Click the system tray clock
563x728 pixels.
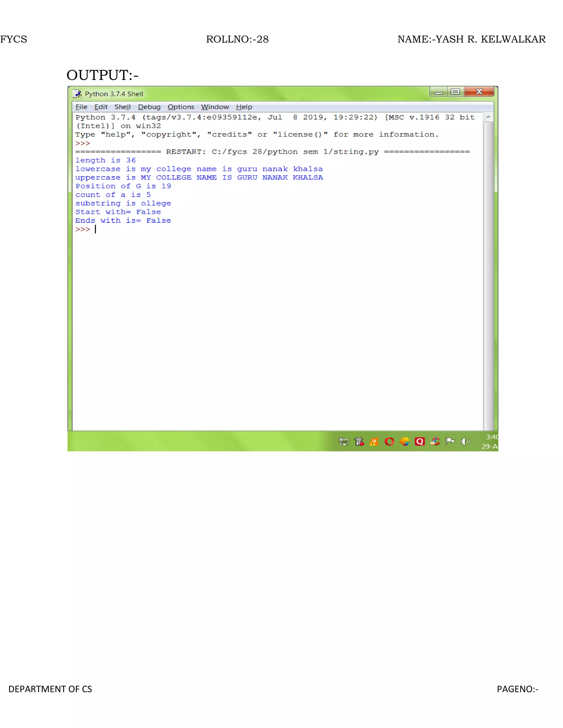(x=491, y=441)
